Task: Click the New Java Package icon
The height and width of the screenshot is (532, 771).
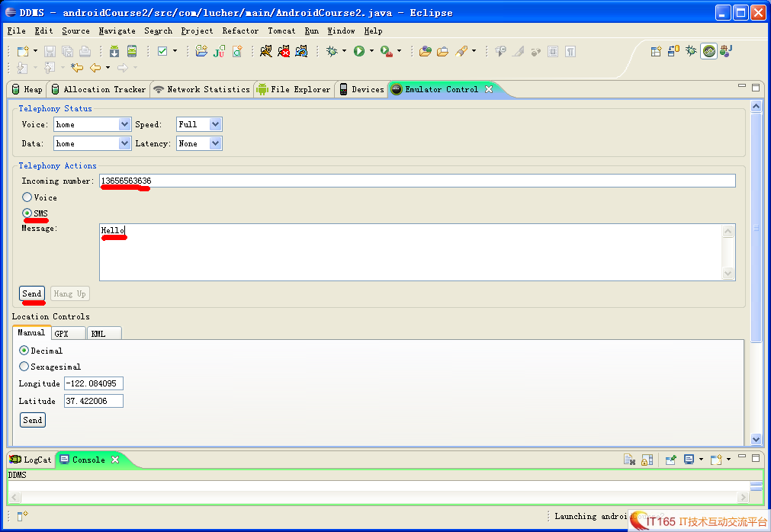Action: coord(201,51)
